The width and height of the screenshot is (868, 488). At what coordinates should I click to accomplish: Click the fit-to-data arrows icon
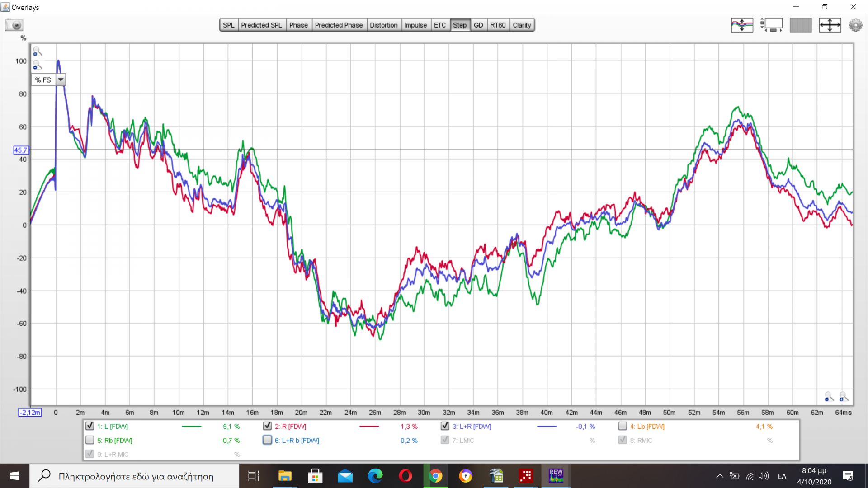(x=830, y=25)
